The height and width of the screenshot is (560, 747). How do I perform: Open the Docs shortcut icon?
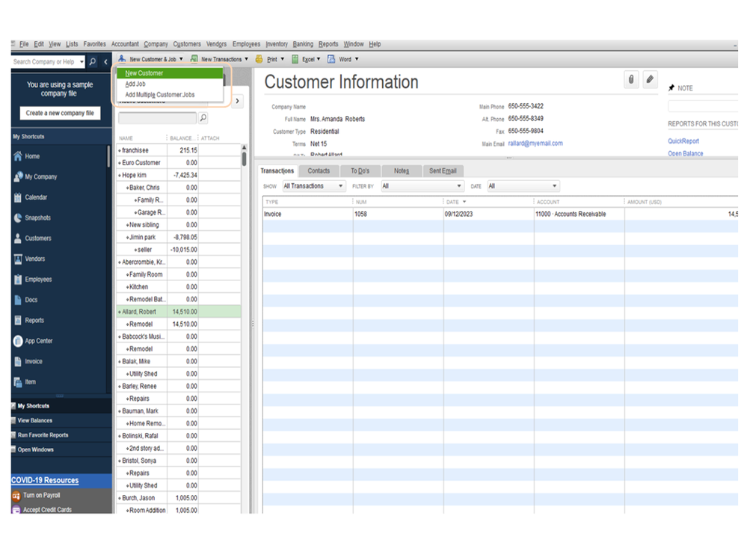coord(18,300)
